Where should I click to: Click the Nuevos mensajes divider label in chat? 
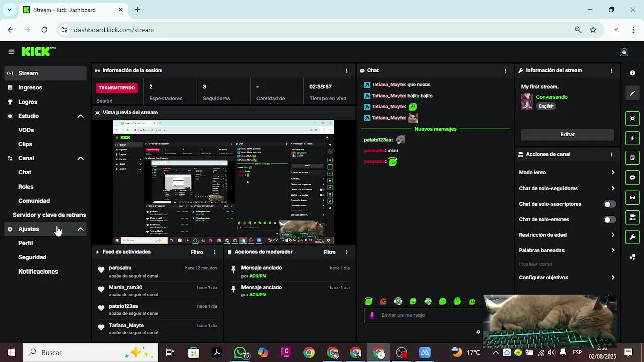[435, 129]
